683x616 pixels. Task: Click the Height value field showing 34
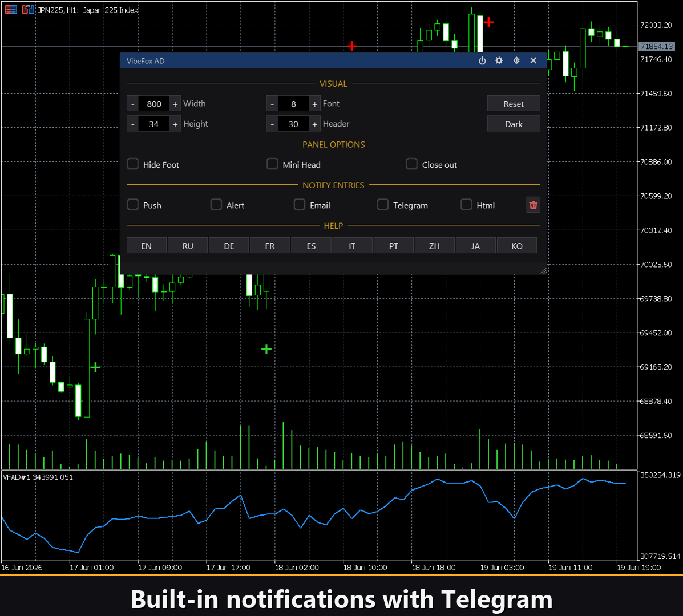coord(153,124)
